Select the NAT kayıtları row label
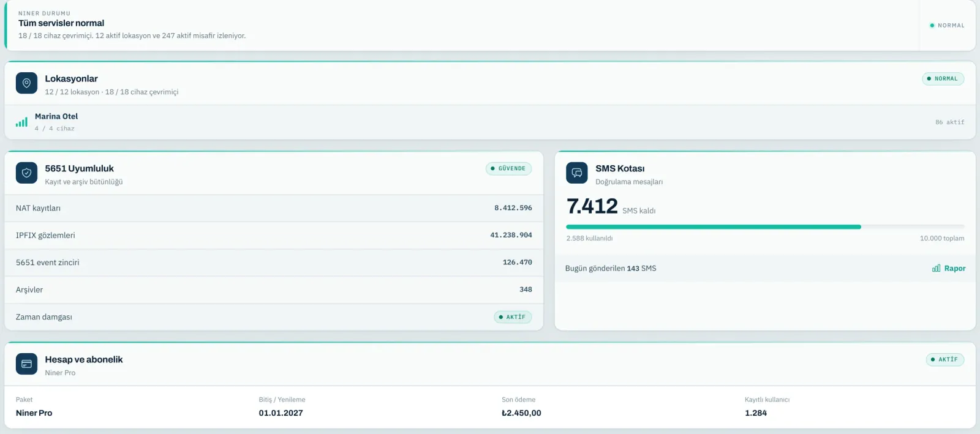Screen dimensions: 980x434 point(38,208)
